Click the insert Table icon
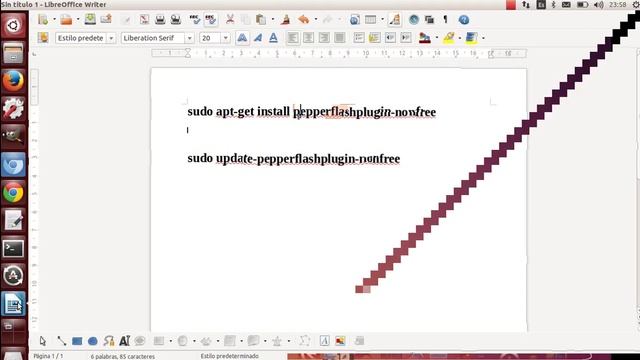Screen dimensions: 640x360 click(x=370, y=20)
